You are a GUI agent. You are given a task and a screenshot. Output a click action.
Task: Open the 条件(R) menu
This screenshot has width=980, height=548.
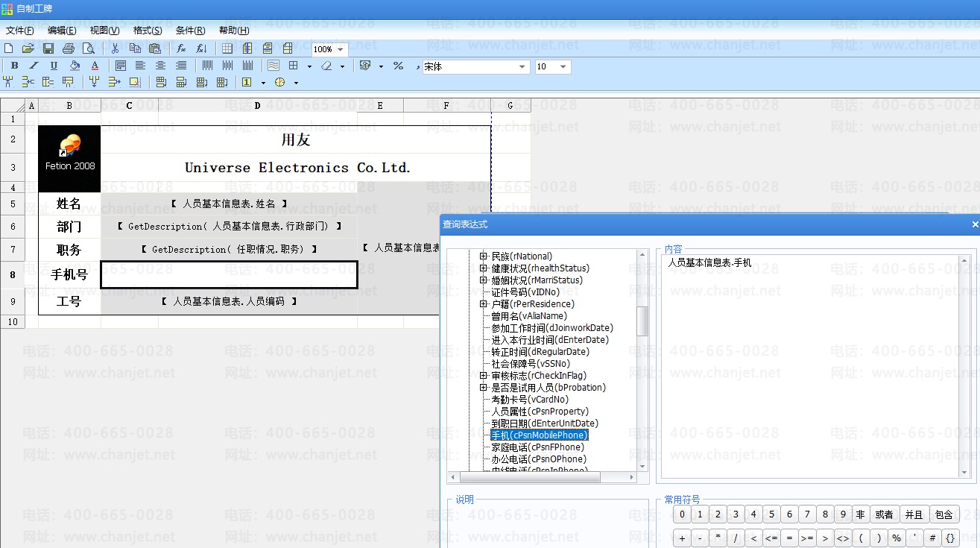tap(190, 31)
